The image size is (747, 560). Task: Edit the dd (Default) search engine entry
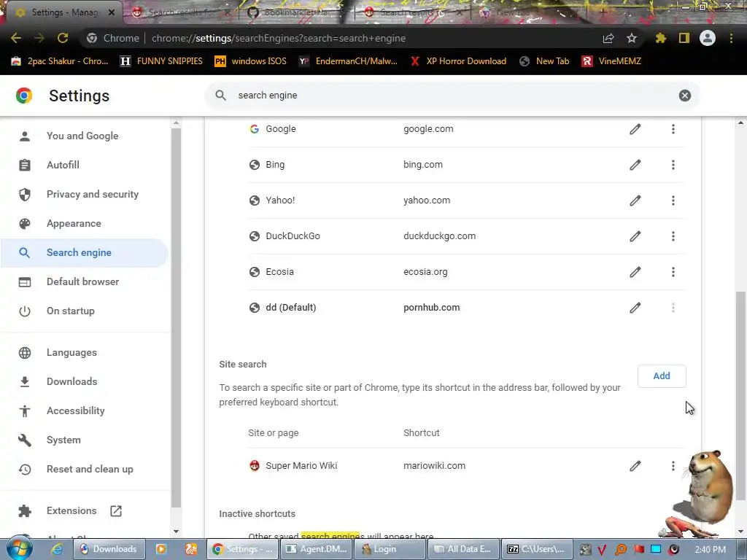pos(635,308)
